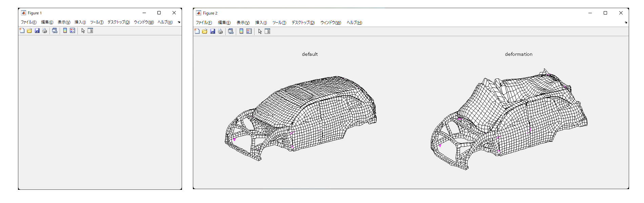644x203 pixels.
Task: Select 表示(V) menu in Figure 1
Action: [x=64, y=22]
